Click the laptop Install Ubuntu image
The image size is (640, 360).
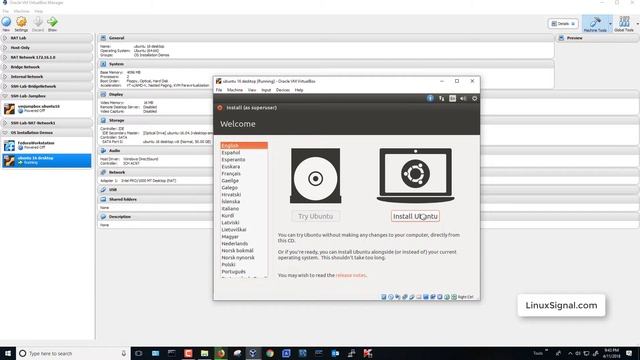point(416,176)
